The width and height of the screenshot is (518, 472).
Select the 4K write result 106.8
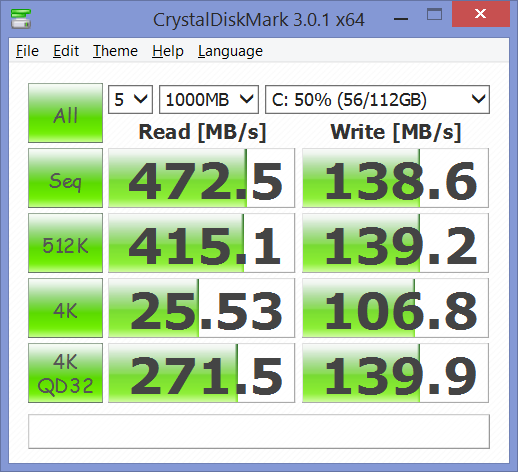point(395,308)
